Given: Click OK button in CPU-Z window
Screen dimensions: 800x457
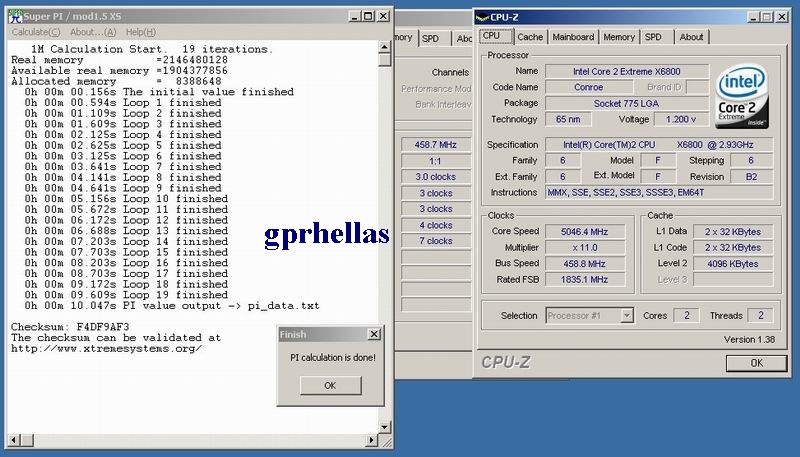Looking at the screenshot, I should coord(757,363).
